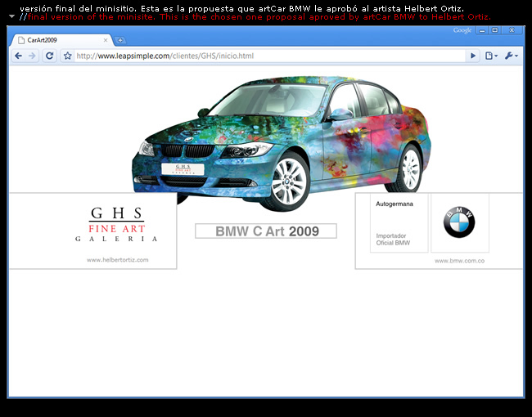The width and height of the screenshot is (532, 417).
Task: Close the CarArt2009 tab
Action: pyautogui.click(x=106, y=40)
